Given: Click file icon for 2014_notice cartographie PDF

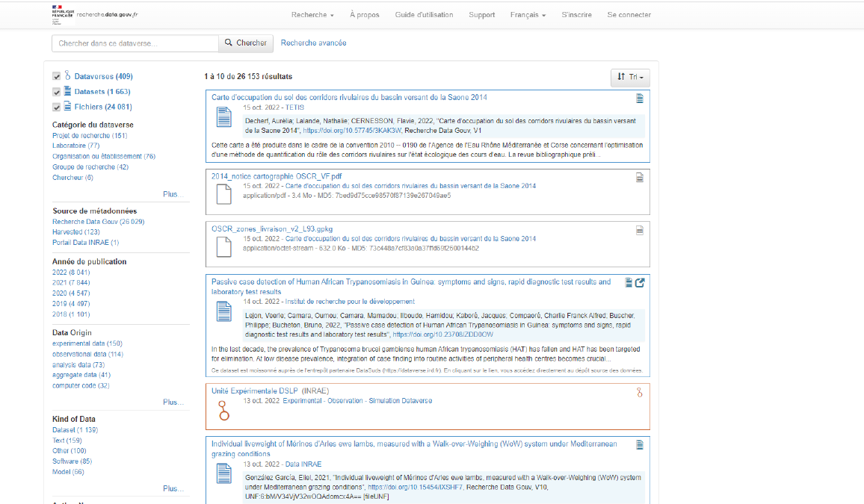Looking at the screenshot, I should 223,194.
